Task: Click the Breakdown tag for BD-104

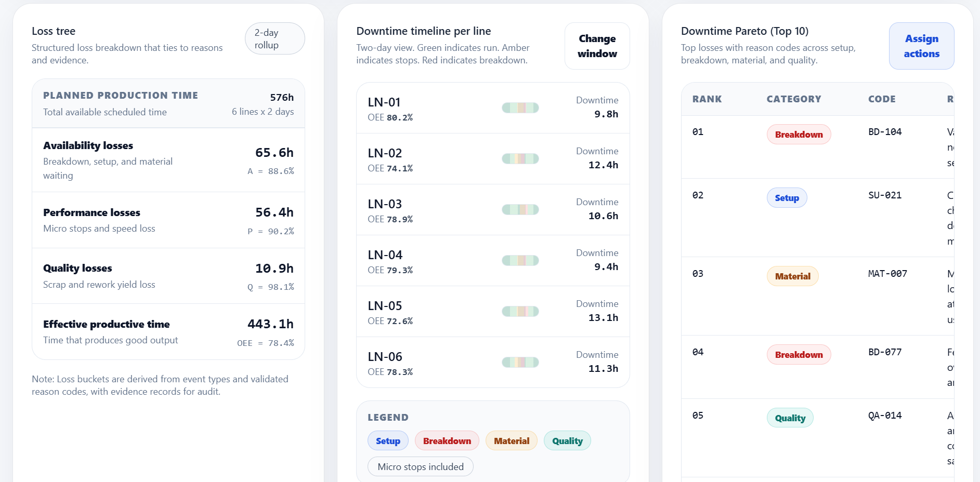Action: click(799, 135)
